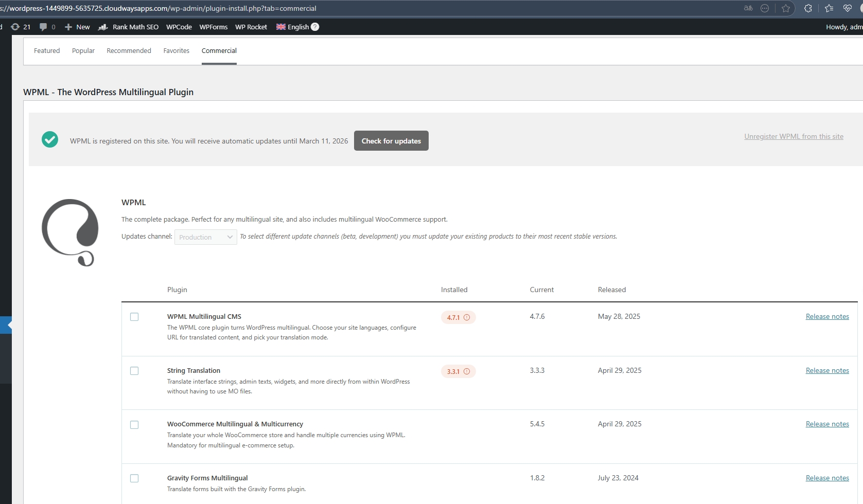Click the String Translation plugin name
This screenshot has width=863, height=504.
point(193,370)
